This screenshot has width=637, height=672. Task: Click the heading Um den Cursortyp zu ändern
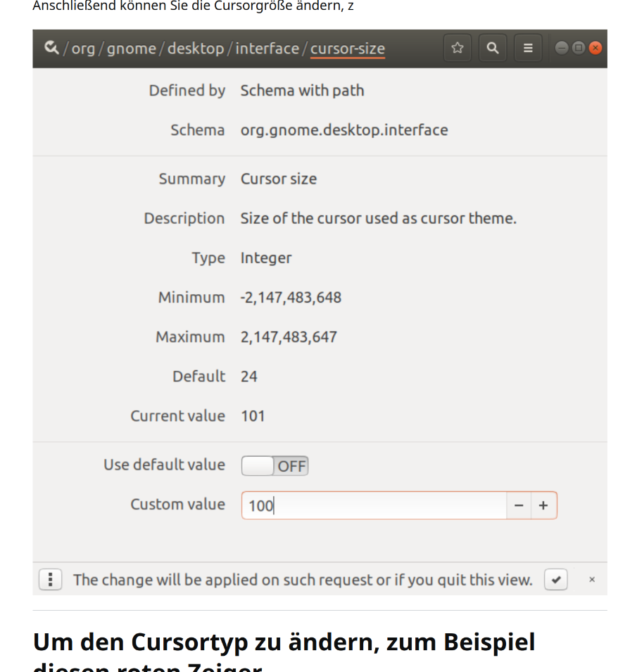click(284, 652)
